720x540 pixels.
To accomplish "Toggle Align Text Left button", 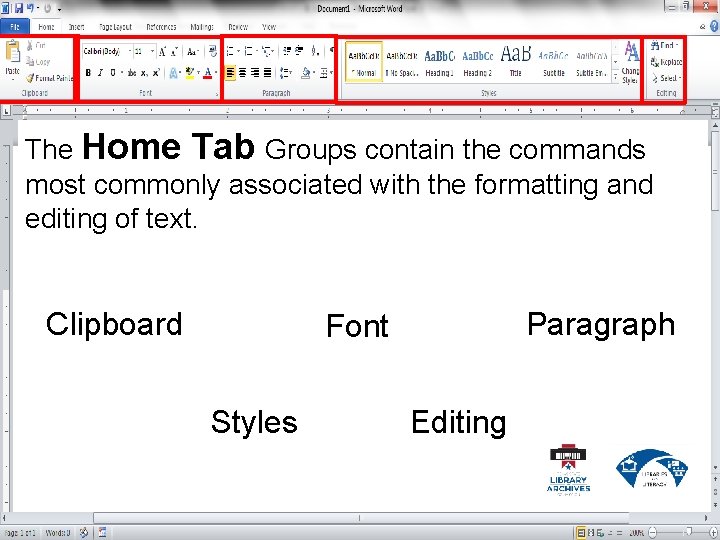I will [230, 73].
